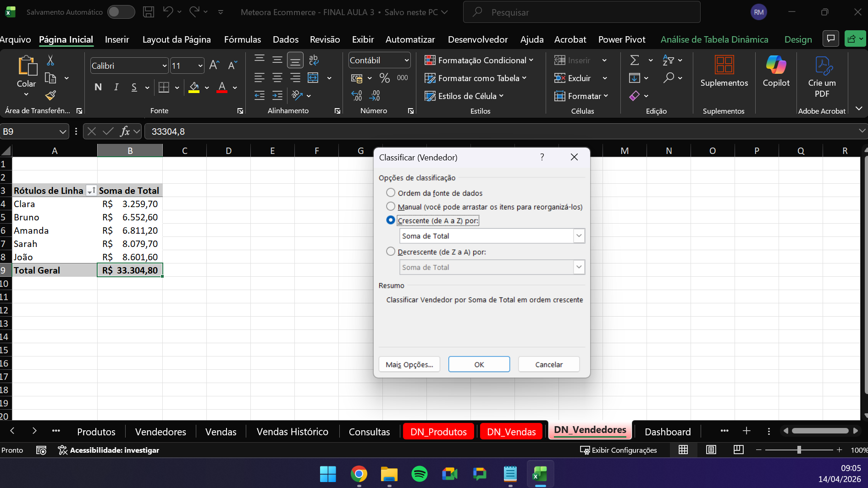The height and width of the screenshot is (488, 868).
Task: Open the Contábil number format dropdown
Action: click(x=406, y=60)
